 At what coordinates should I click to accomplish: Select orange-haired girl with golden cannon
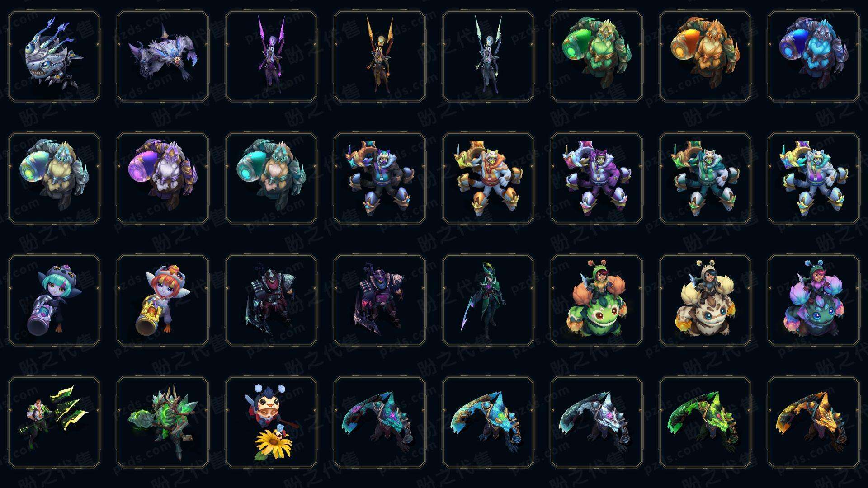click(163, 300)
